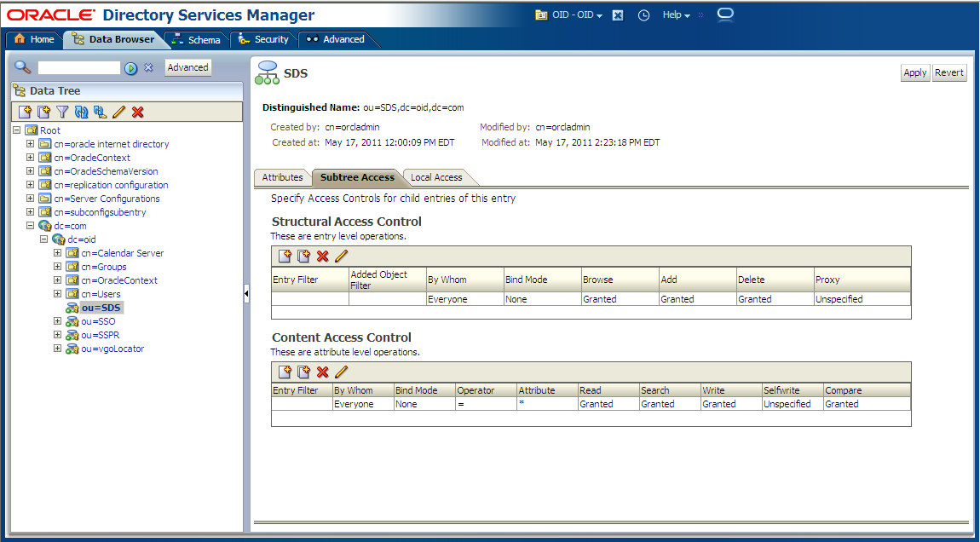Click the refresh subtree icon with folder
Image resolution: width=980 pixels, height=542 pixels.
tap(100, 112)
